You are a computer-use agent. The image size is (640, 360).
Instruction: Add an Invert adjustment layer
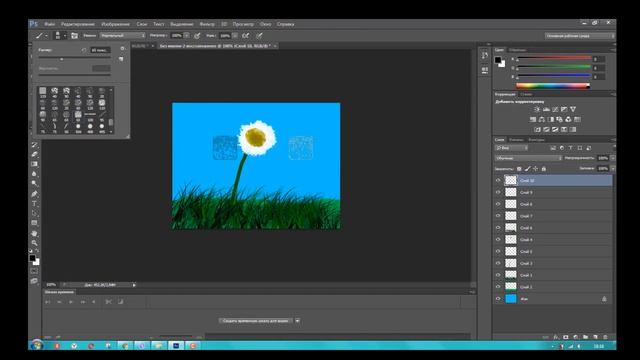(x=537, y=130)
